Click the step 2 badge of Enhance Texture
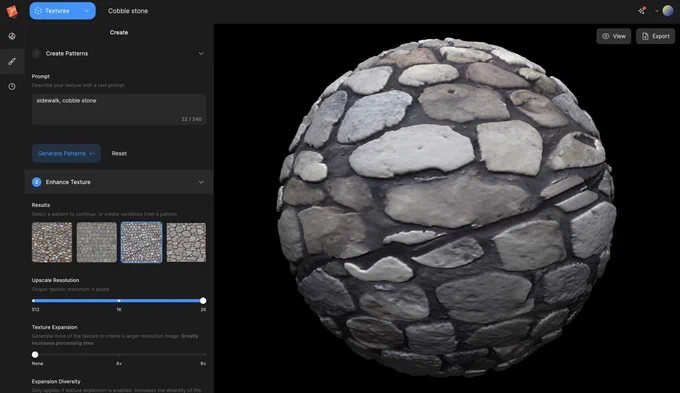The width and height of the screenshot is (680, 393). pos(36,182)
